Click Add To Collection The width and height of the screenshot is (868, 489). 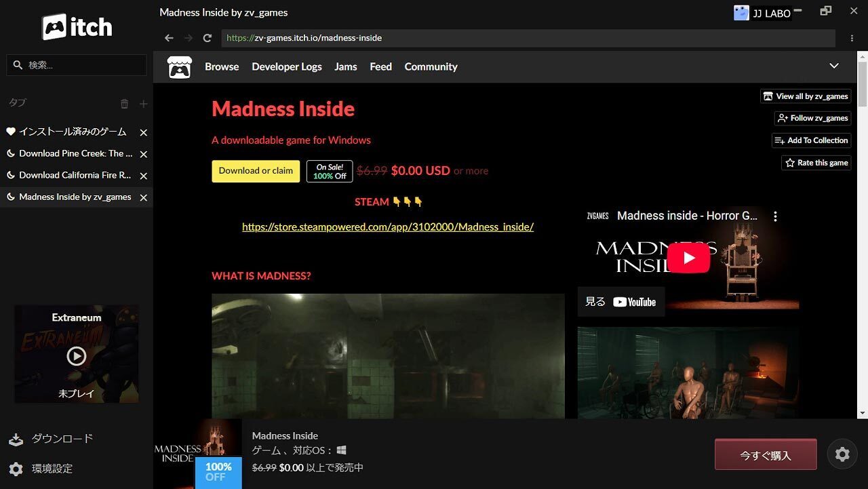tap(811, 140)
